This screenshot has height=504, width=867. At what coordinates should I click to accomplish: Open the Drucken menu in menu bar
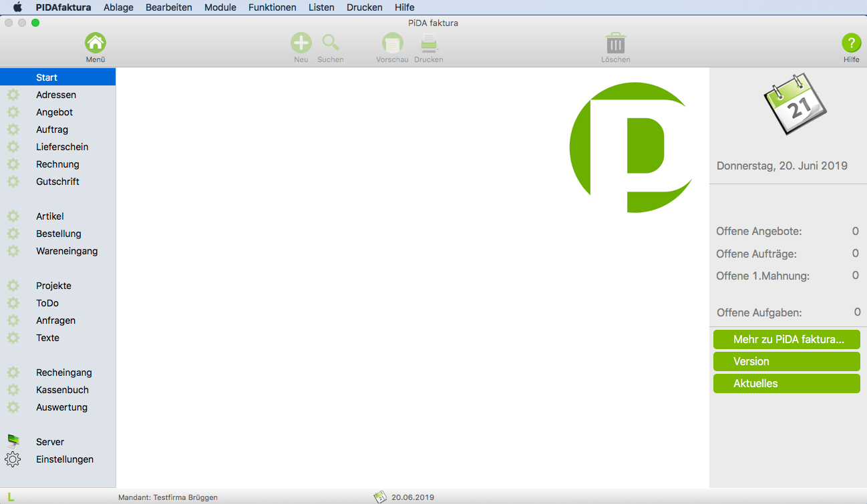[365, 7]
